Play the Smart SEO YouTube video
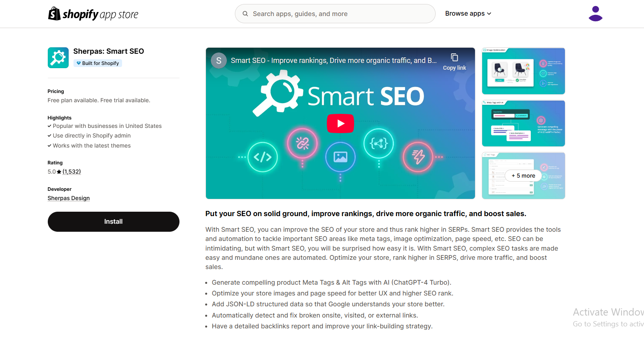The height and width of the screenshot is (342, 644). (x=340, y=123)
